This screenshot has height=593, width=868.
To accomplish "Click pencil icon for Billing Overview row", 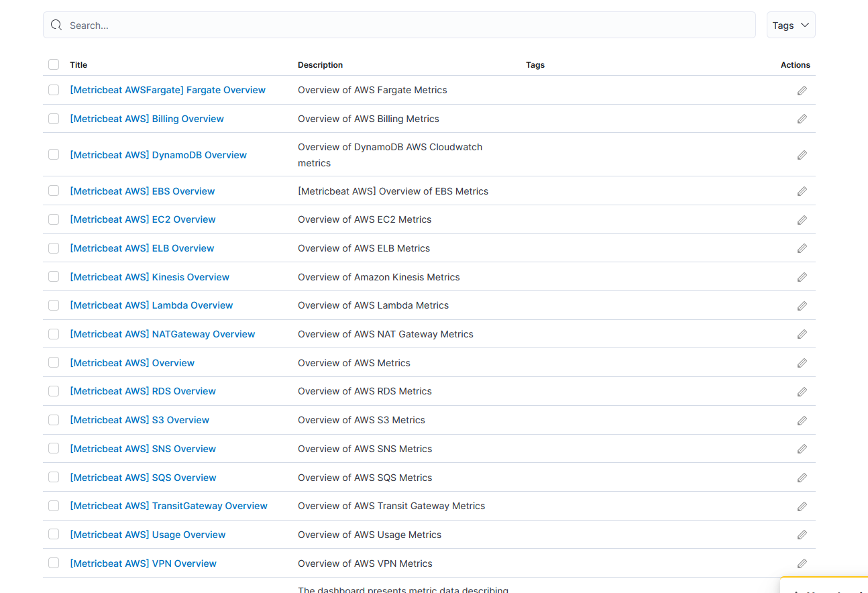I will [802, 119].
